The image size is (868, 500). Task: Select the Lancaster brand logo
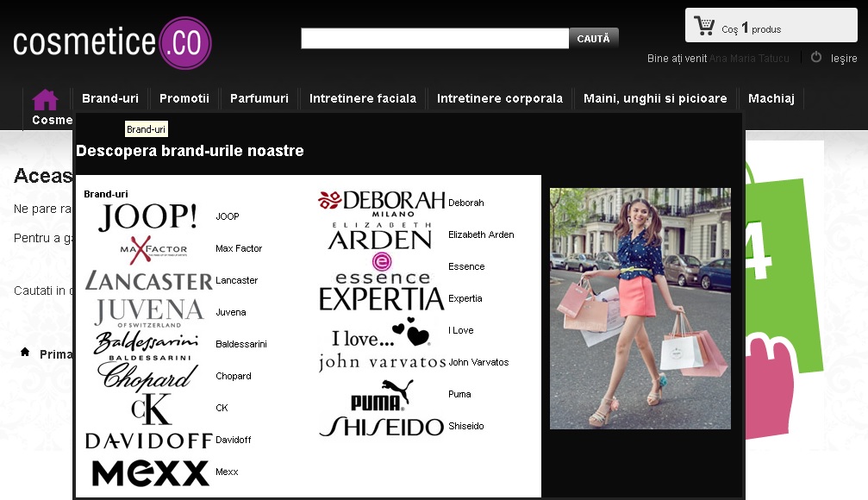click(149, 281)
